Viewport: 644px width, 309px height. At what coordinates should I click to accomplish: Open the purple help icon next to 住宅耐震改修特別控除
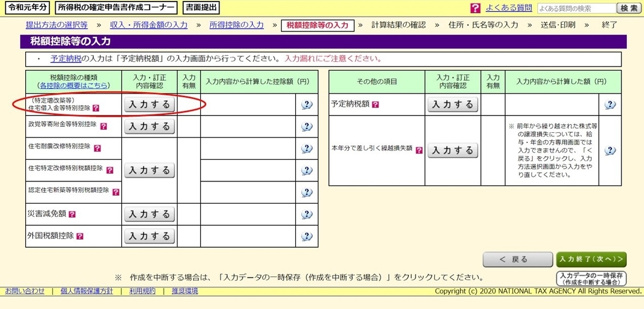[97, 148]
